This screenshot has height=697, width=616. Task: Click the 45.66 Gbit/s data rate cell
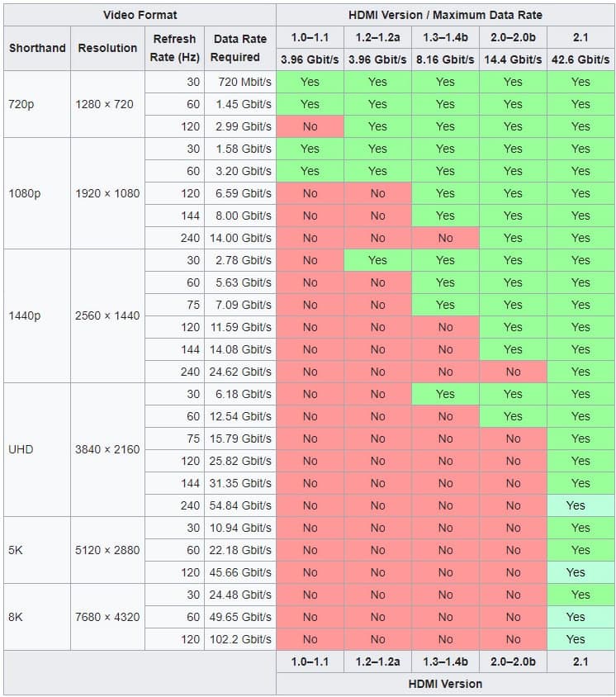pyautogui.click(x=240, y=572)
